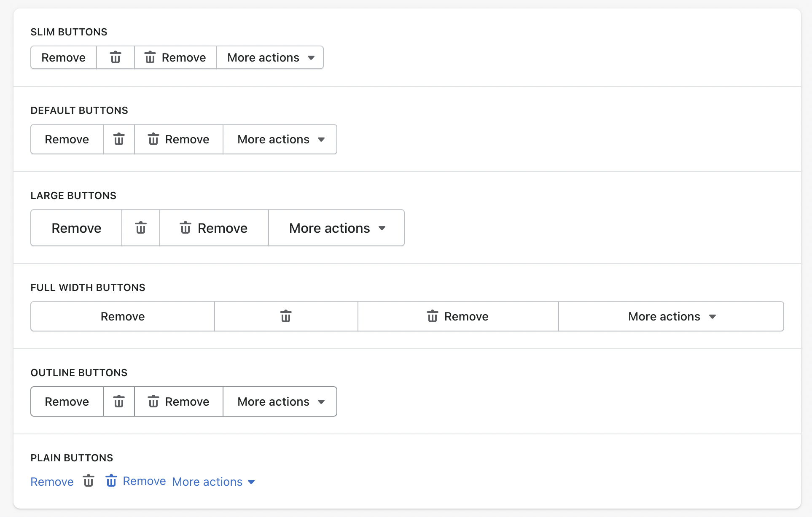Open the plain blue More actions link

tap(213, 482)
